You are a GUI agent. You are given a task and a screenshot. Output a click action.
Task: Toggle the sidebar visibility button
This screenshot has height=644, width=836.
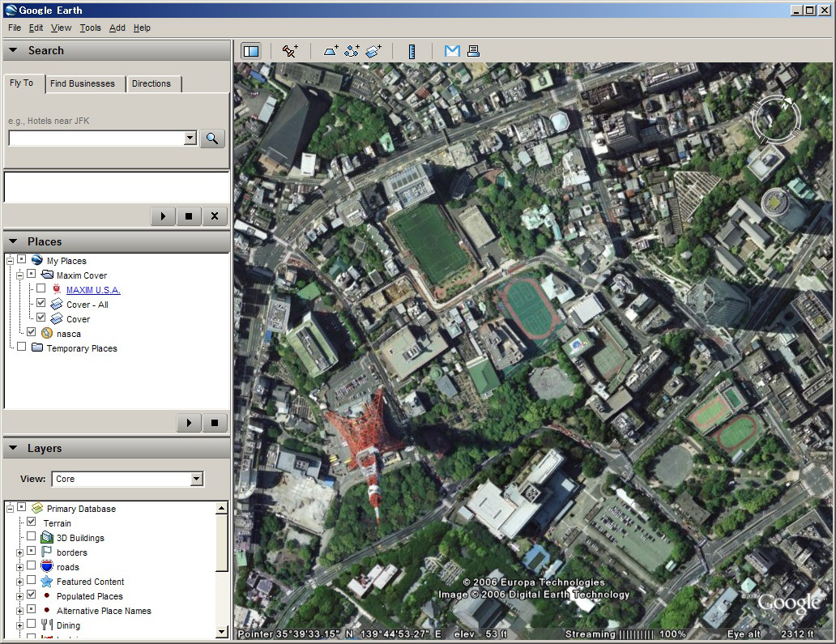click(251, 51)
